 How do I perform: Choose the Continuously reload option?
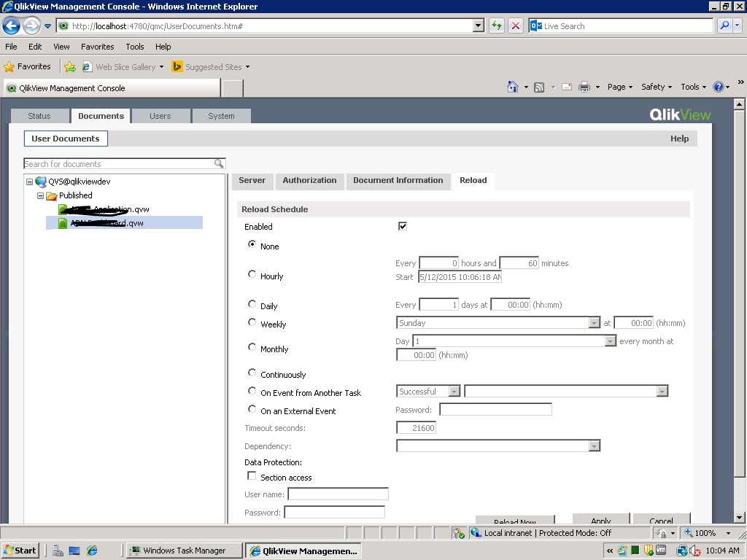(252, 373)
